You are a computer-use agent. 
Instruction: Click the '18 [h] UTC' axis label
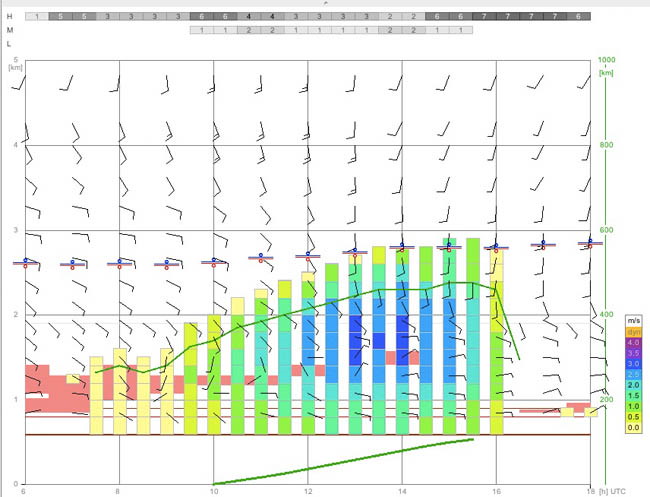pyautogui.click(x=606, y=492)
